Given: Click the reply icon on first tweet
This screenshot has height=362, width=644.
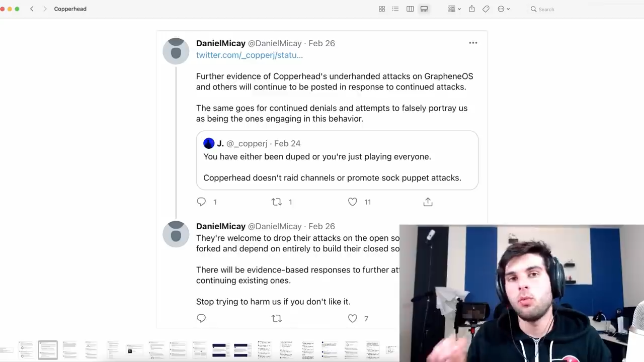Looking at the screenshot, I should (201, 202).
